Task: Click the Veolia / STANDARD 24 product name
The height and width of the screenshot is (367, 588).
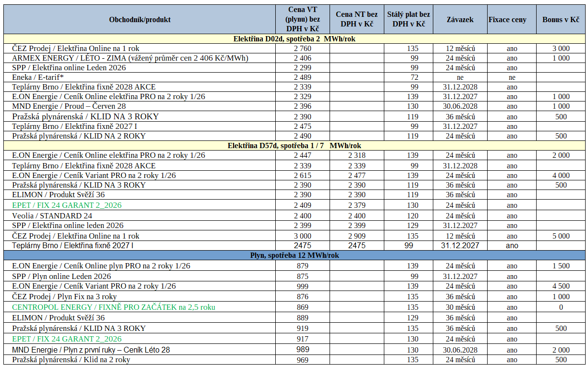Action: click(52, 216)
